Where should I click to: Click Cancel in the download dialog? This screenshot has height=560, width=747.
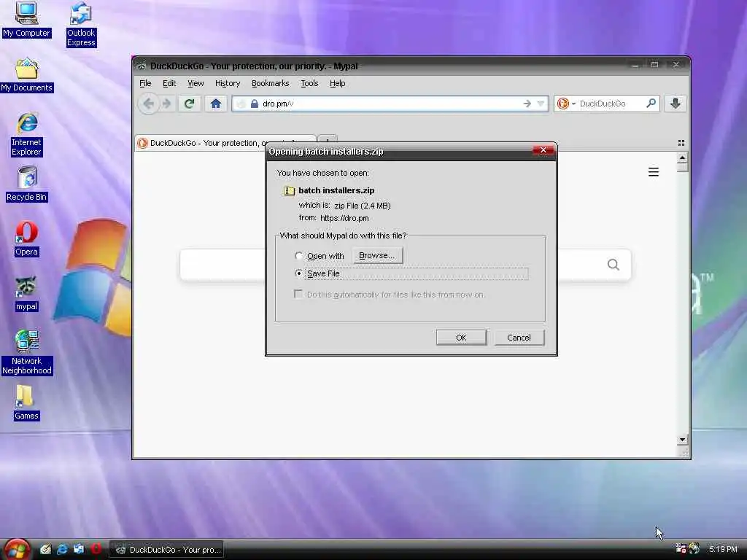(519, 337)
